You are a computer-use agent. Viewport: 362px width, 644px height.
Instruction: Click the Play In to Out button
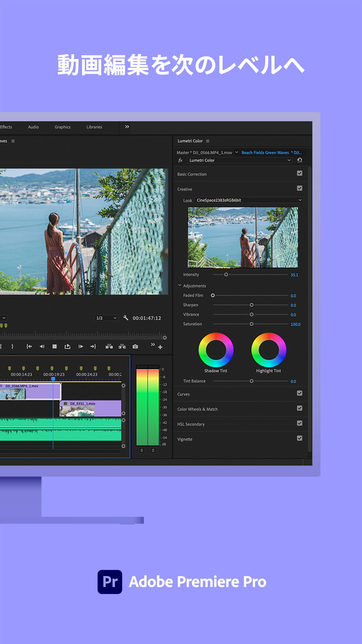pyautogui.click(x=67, y=346)
